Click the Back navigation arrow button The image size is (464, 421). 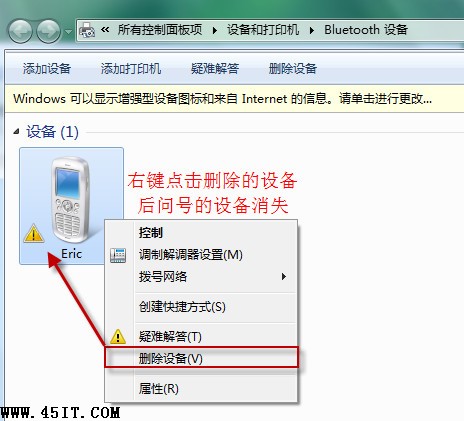pyautogui.click(x=21, y=32)
